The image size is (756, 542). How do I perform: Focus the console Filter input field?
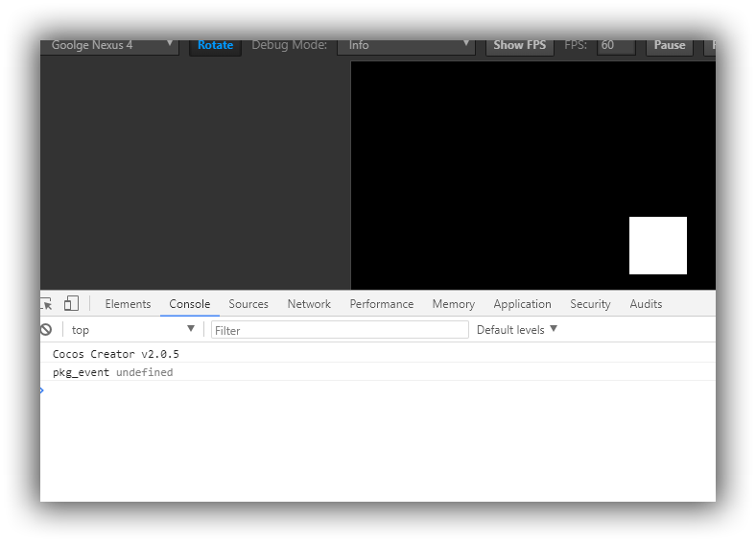[340, 330]
